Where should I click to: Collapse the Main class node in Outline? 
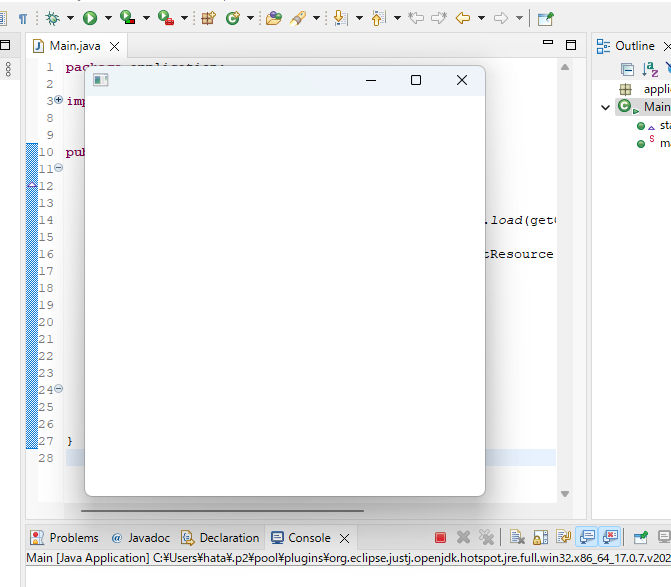(x=606, y=107)
